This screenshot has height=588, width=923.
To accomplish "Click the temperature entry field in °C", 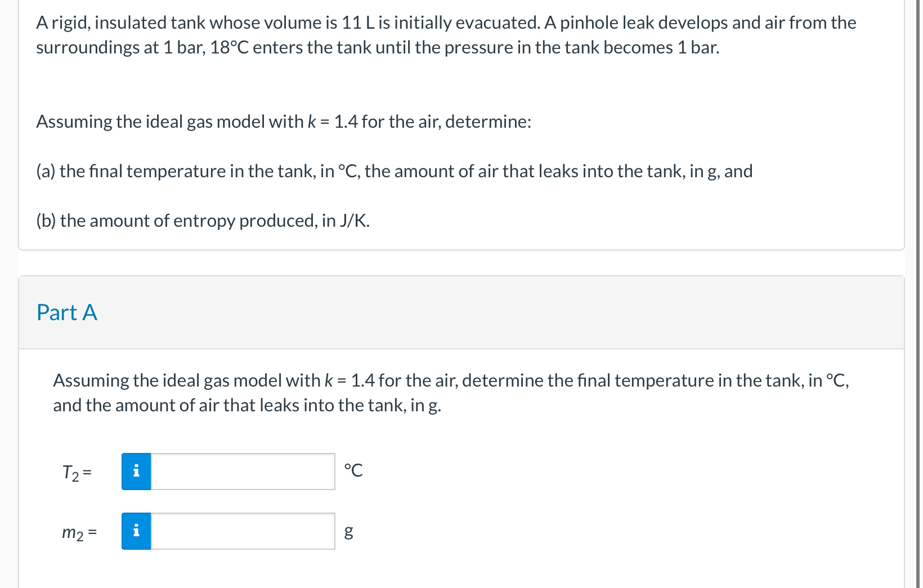I will coord(242,471).
